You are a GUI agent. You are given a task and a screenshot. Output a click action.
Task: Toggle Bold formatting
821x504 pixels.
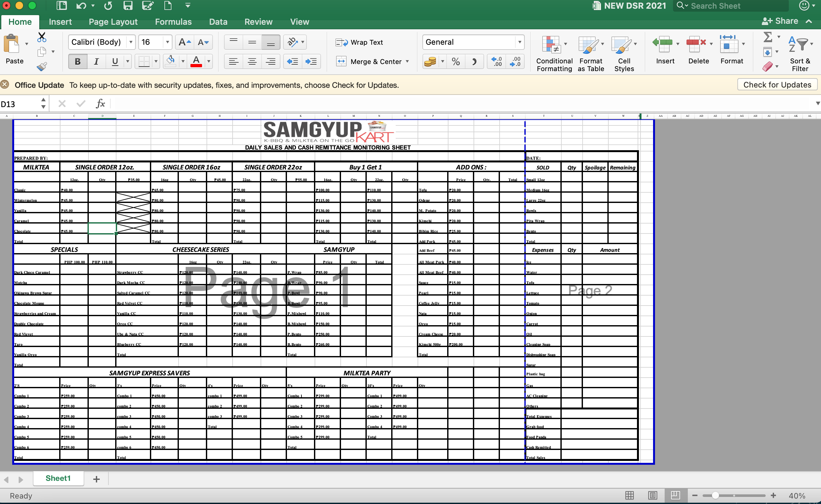(78, 62)
